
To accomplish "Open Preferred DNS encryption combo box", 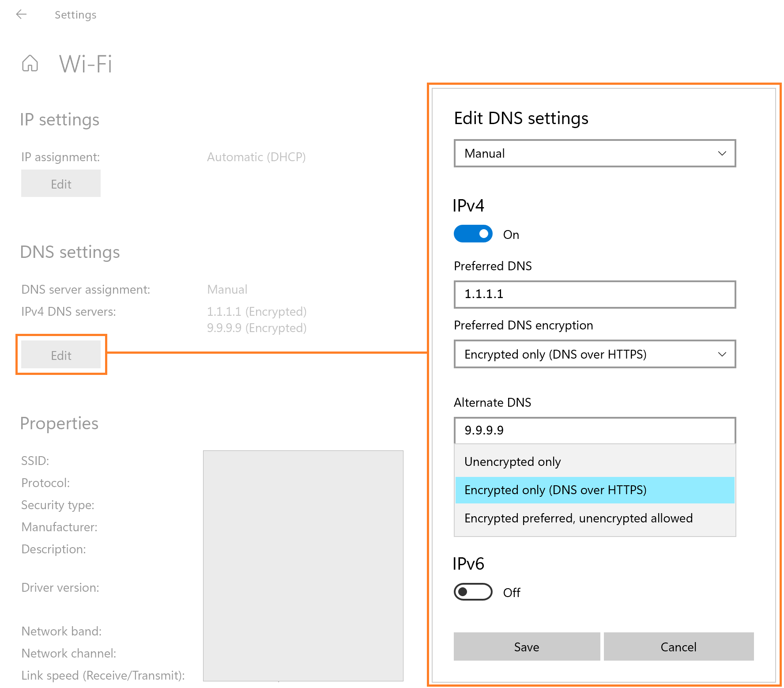I will click(595, 354).
